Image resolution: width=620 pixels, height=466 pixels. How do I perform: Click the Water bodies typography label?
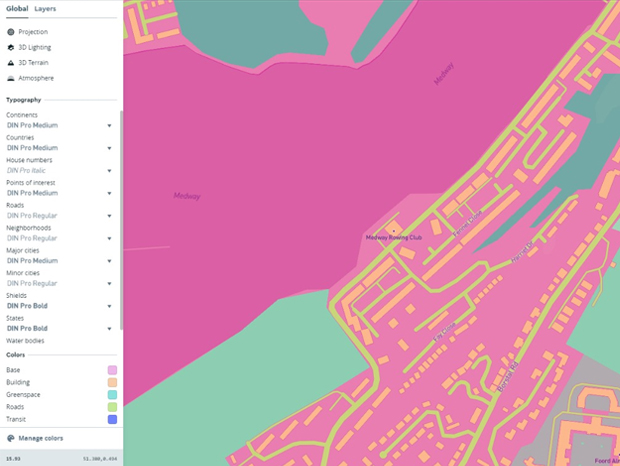25,341
